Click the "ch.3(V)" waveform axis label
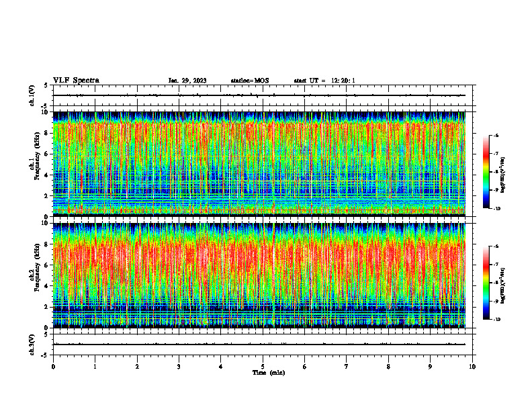 [32, 345]
